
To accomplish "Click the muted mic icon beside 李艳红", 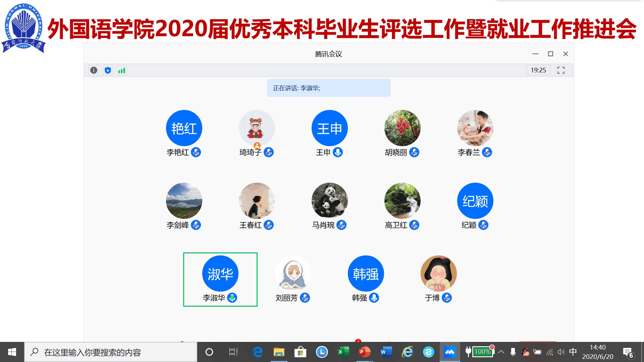I will [x=196, y=152].
